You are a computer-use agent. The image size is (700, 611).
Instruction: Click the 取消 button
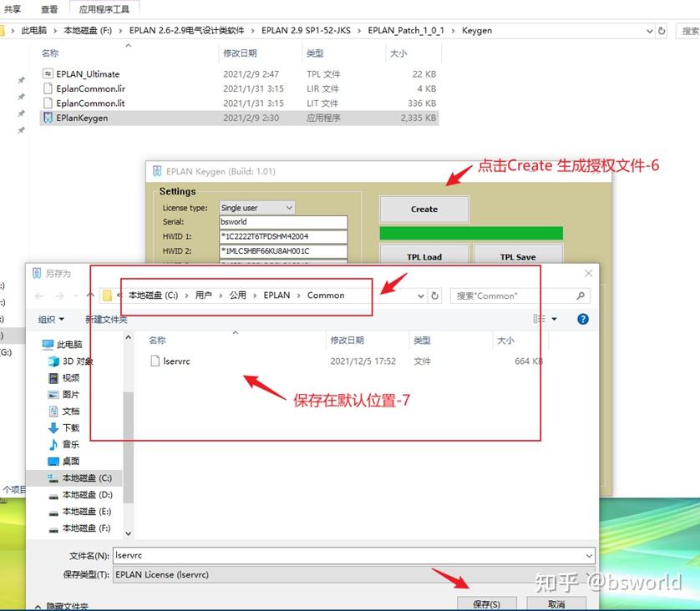(556, 603)
